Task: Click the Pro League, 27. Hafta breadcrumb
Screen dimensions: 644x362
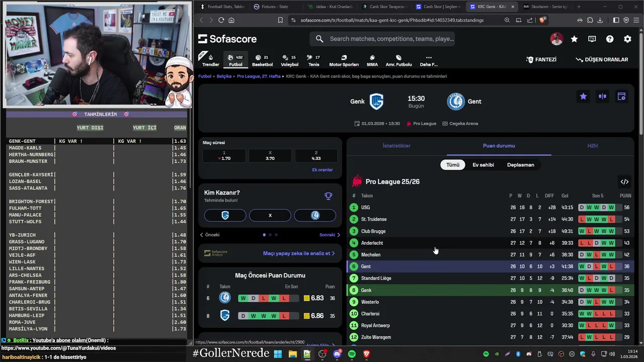Action: 259,76
